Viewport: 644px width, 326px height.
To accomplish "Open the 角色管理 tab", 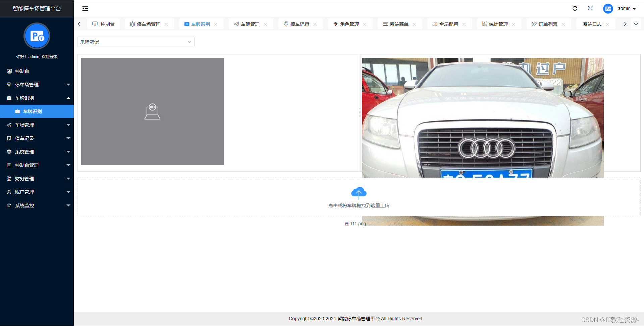I will tap(350, 24).
